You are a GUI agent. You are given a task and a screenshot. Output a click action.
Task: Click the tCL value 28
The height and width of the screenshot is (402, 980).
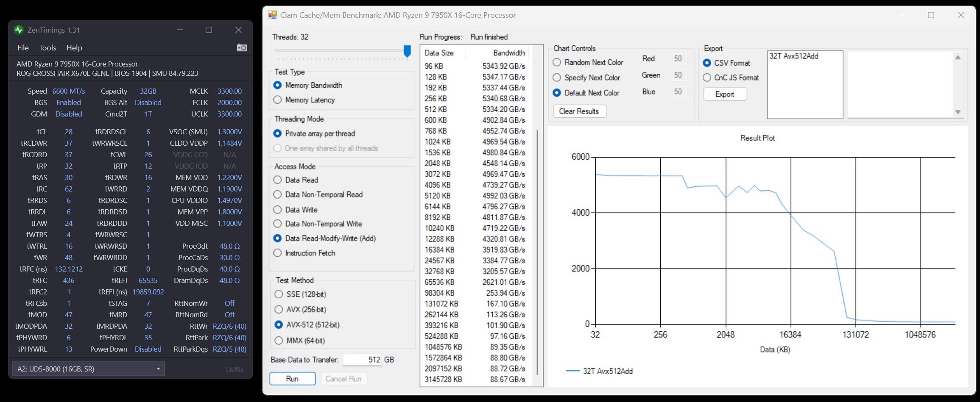[x=69, y=132]
